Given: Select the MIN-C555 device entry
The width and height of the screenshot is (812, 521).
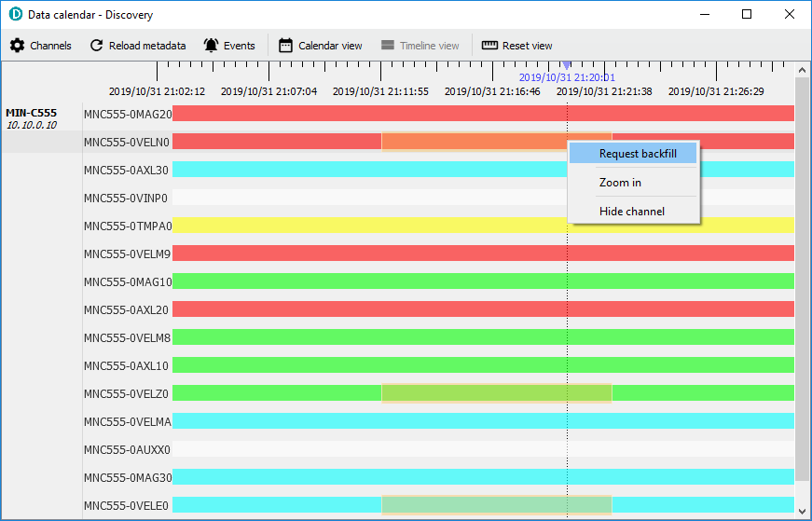Looking at the screenshot, I should click(x=31, y=113).
